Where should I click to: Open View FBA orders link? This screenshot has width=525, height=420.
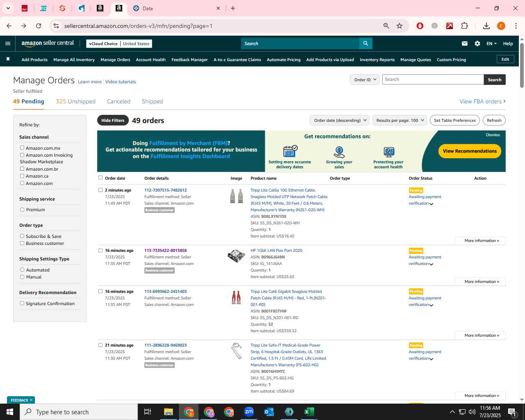[482, 101]
